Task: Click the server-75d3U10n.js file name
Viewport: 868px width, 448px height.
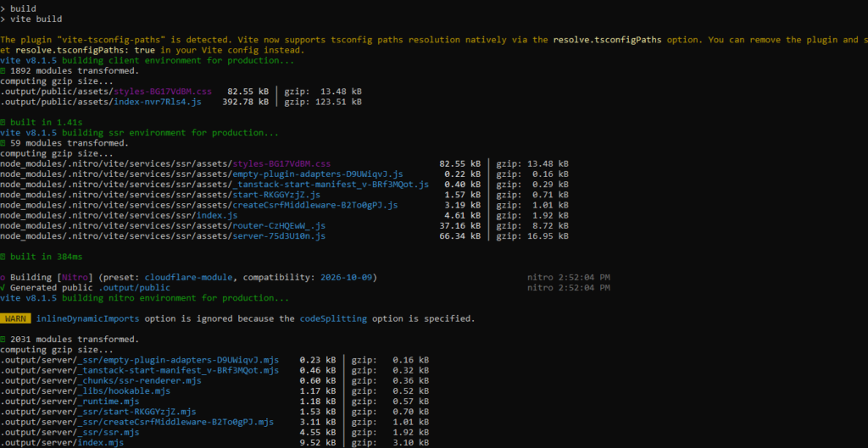Action: [279, 236]
